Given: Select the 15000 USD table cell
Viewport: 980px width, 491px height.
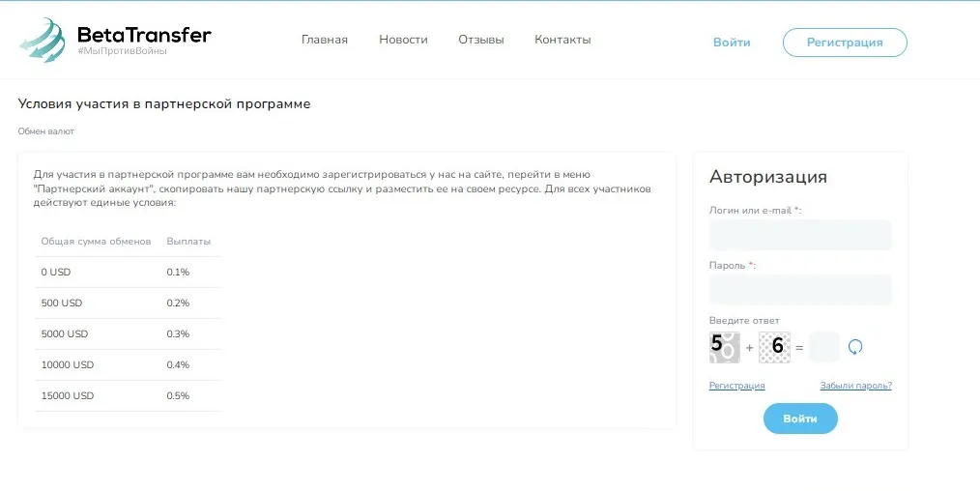Looking at the screenshot, I should (68, 395).
